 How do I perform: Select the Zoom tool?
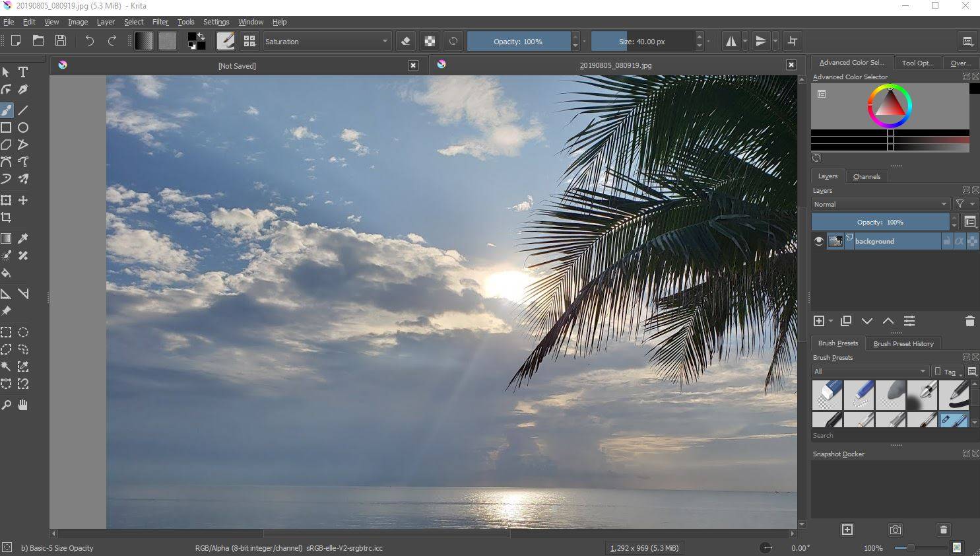7,405
